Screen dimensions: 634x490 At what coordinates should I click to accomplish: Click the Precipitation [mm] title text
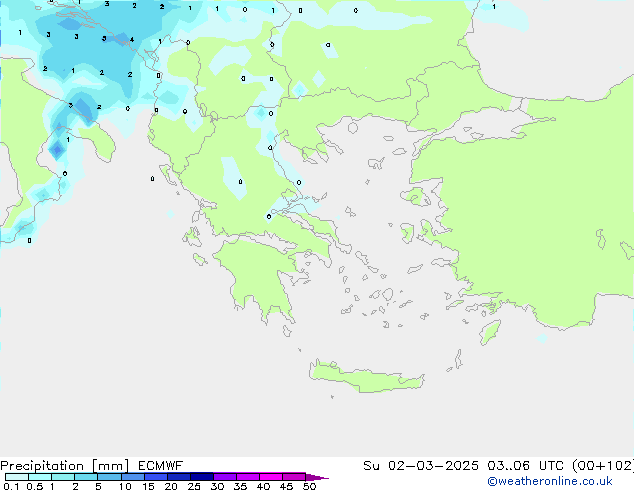(x=64, y=466)
